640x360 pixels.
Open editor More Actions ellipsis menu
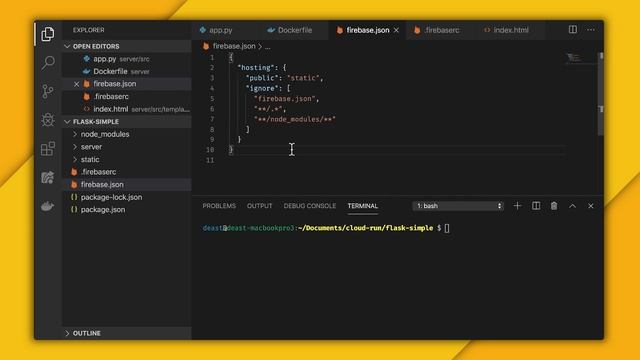point(591,29)
